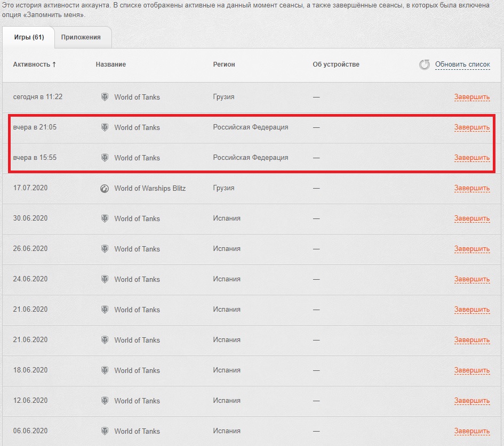This screenshot has height=446, width=504.
Task: Click Испания region in the 30.06.2020 row
Action: [227, 218]
